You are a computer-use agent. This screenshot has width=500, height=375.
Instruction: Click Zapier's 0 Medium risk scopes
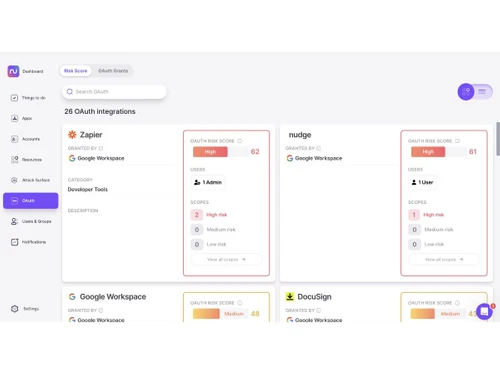tap(213, 230)
